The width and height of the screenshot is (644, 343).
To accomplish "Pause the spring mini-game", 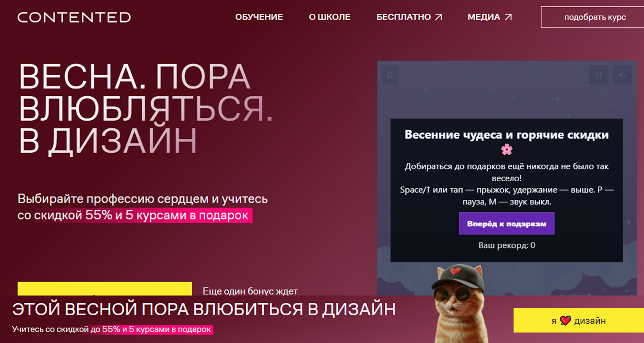I will point(599,75).
